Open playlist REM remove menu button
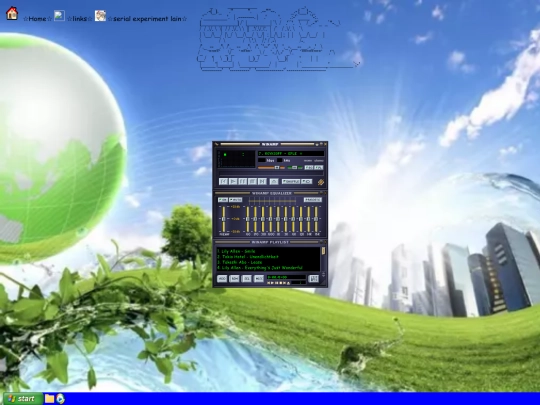Viewport: 540px width, 405px height. click(x=234, y=279)
